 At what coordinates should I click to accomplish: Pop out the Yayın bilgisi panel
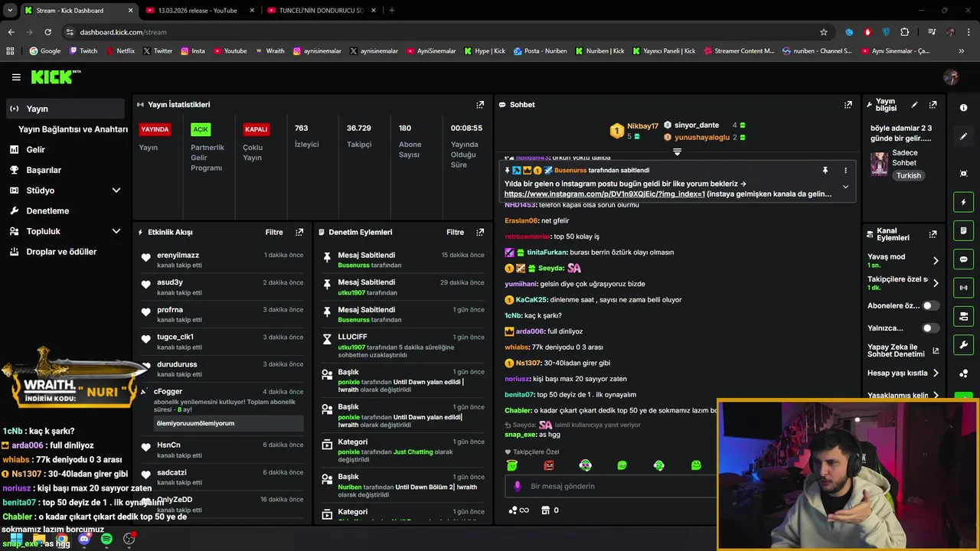933,105
